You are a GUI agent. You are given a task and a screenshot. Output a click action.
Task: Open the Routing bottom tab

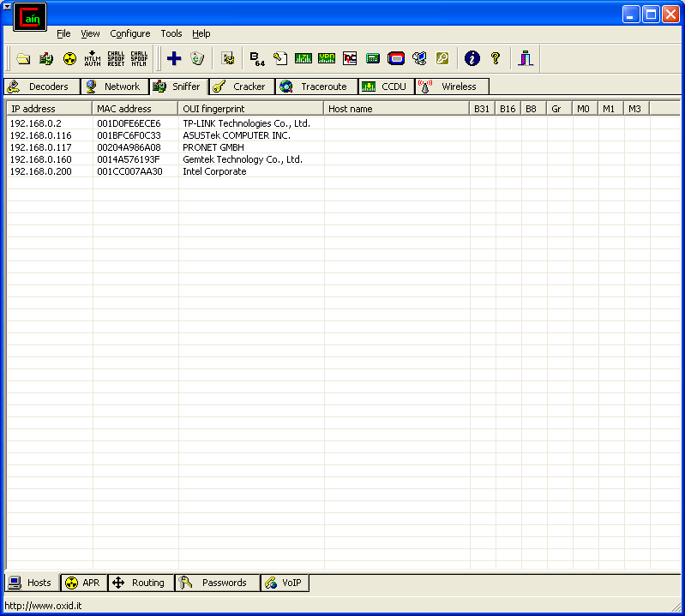(x=141, y=583)
